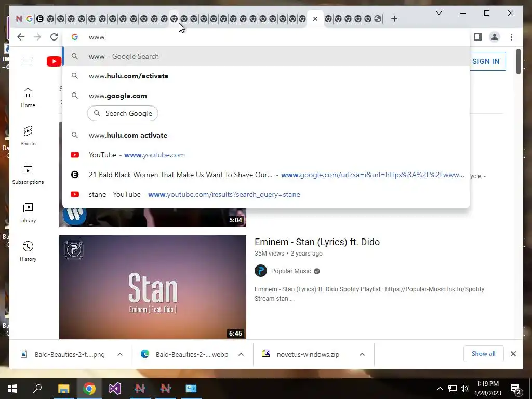Open Chrome's three-dot menu

point(511,37)
